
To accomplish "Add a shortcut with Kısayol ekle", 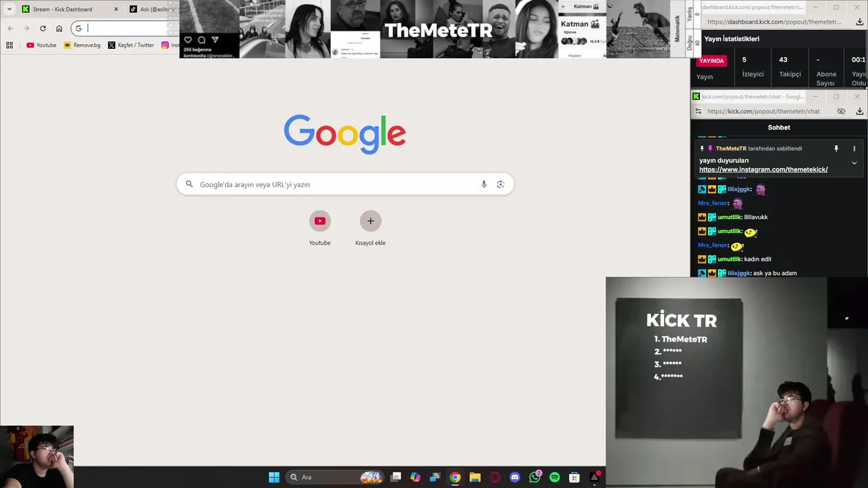I will click(x=370, y=228).
